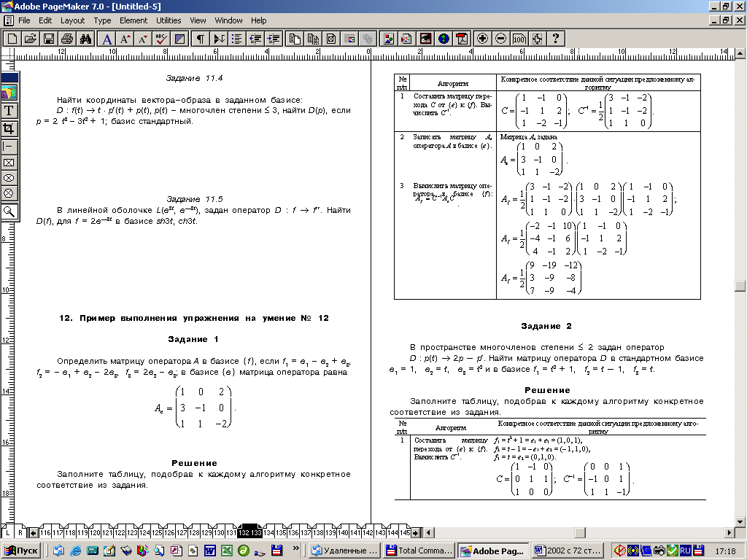Click the heading '12. Пример выполнения упражнения'

point(194,318)
